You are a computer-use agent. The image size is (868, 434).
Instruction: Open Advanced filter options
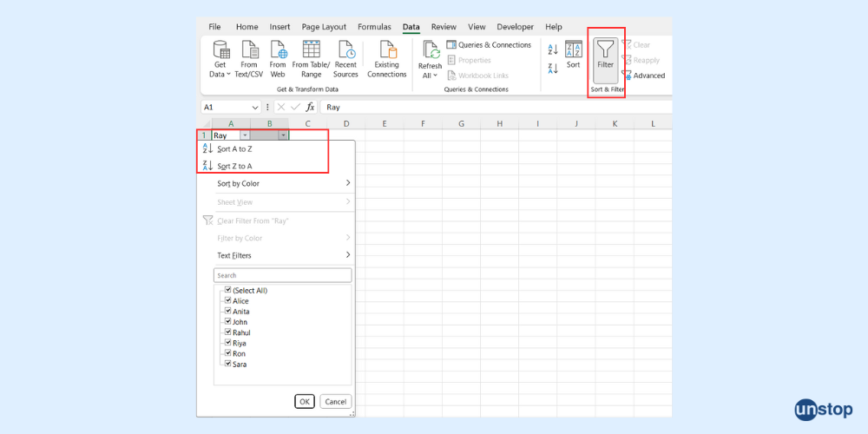(643, 76)
